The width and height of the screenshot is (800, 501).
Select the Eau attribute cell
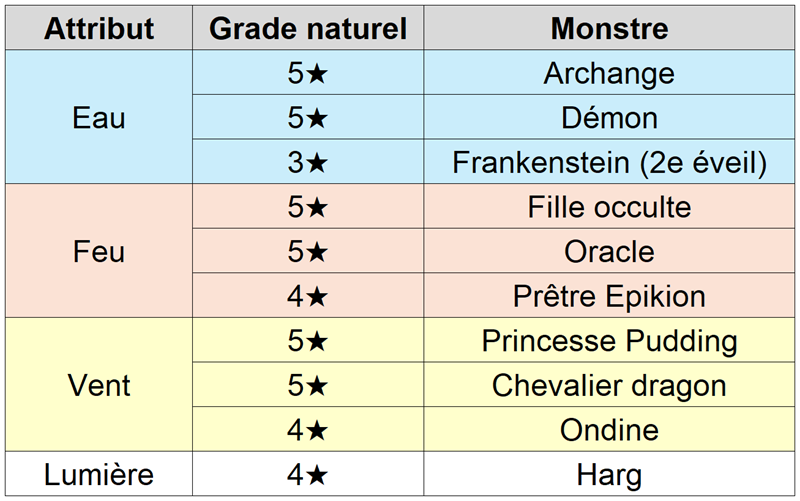(x=99, y=118)
